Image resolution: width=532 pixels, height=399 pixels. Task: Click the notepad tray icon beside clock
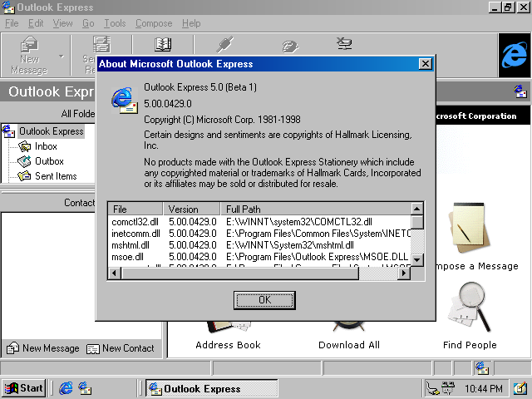click(520, 388)
